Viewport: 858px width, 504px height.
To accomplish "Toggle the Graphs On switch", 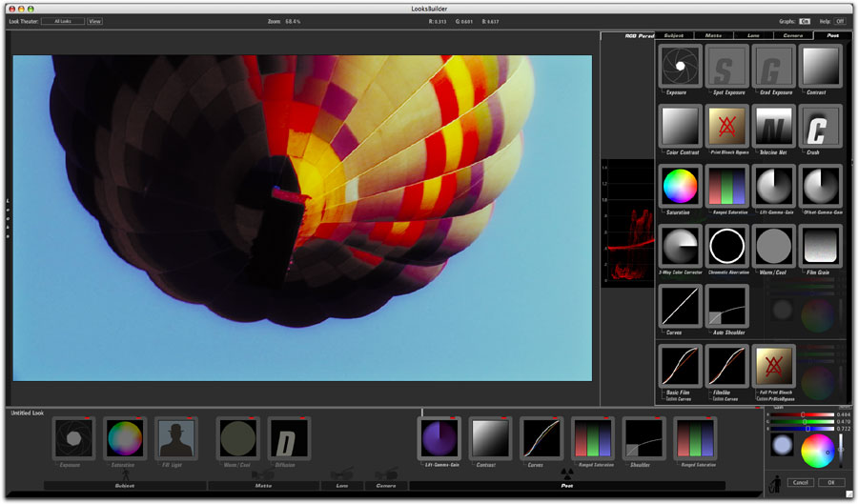I will 805,21.
